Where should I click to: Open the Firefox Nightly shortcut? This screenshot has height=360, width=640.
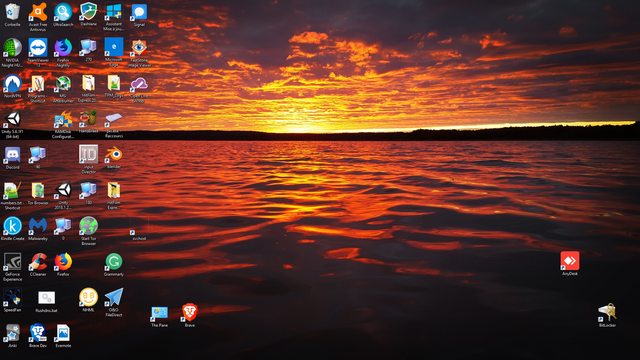(x=63, y=48)
